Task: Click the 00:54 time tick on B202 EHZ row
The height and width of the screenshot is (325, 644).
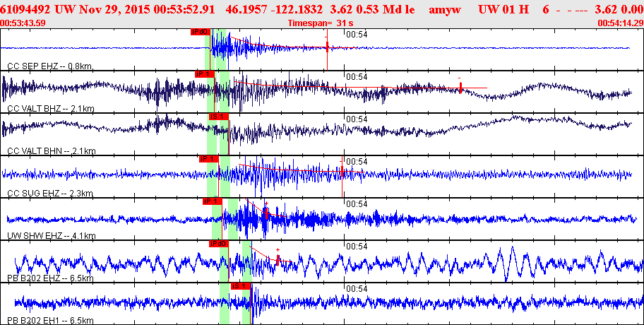Action: pos(357,246)
